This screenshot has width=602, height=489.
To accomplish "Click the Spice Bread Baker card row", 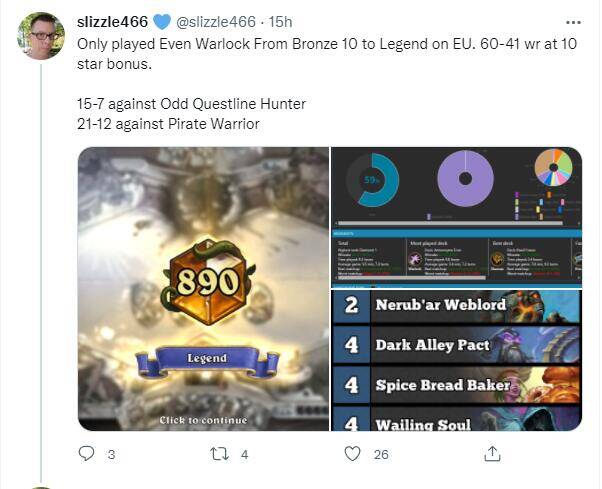I will coord(456,385).
